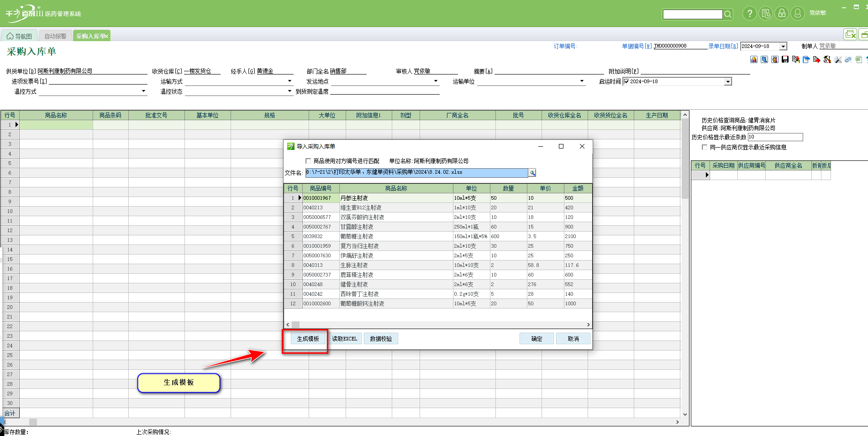This screenshot has width=868, height=436.
Task: Click the main grid horizontal scrollbar thumb
Action: (x=33, y=422)
